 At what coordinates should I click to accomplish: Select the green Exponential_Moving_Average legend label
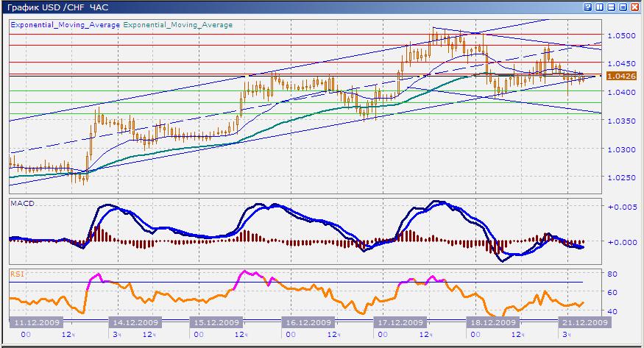tap(177, 24)
